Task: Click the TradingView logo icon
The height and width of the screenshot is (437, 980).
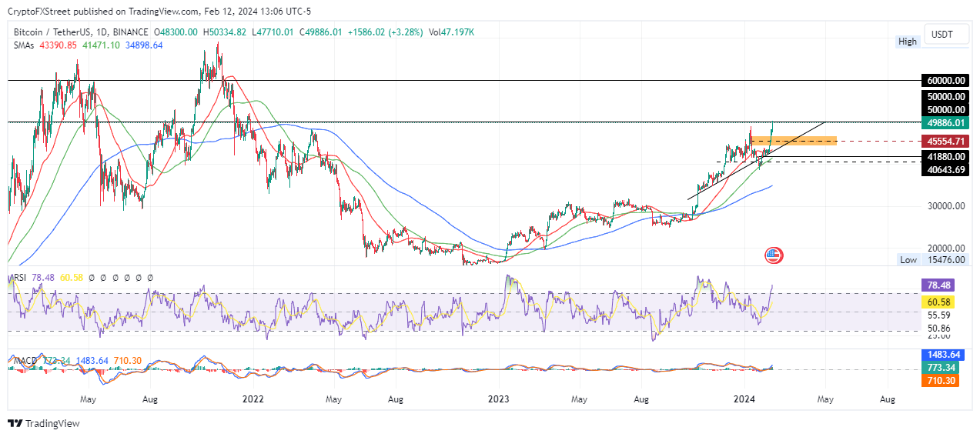Action: pyautogui.click(x=15, y=423)
